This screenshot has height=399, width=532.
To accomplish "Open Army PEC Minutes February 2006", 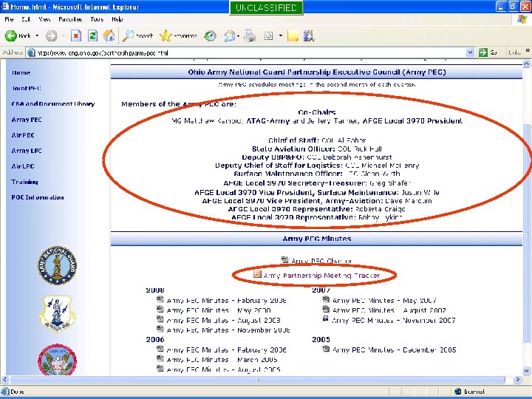I will pos(226,349).
